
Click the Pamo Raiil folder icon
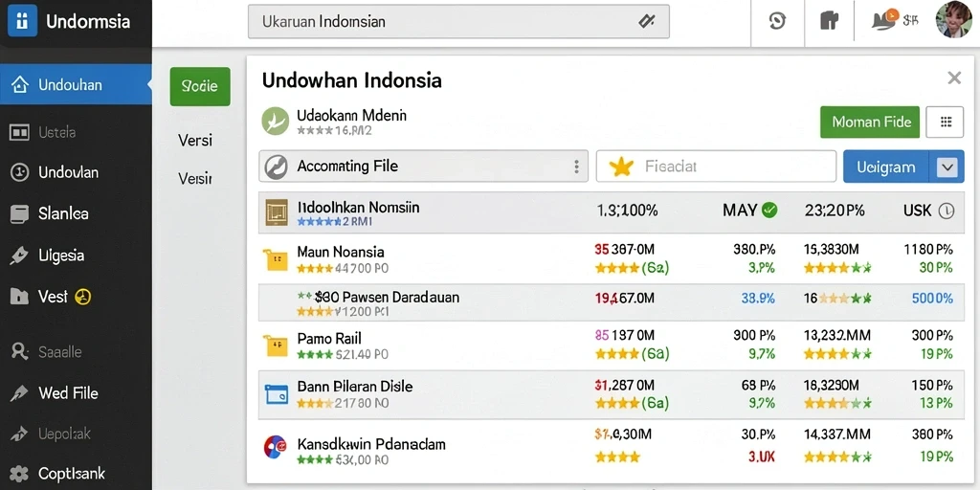pyautogui.click(x=276, y=345)
